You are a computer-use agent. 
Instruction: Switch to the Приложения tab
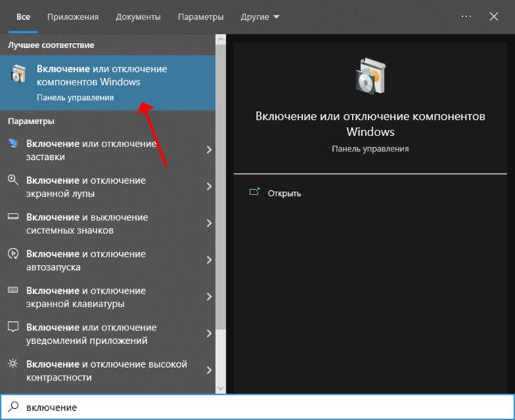coord(73,17)
